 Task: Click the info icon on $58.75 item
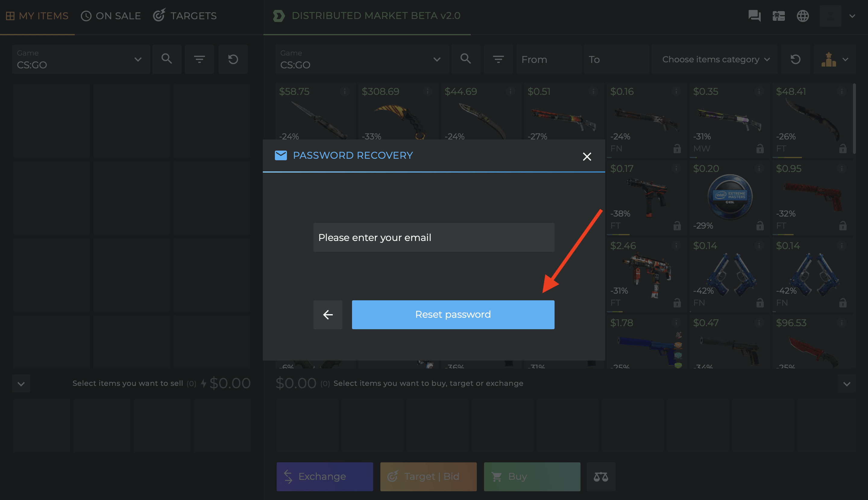(x=345, y=91)
